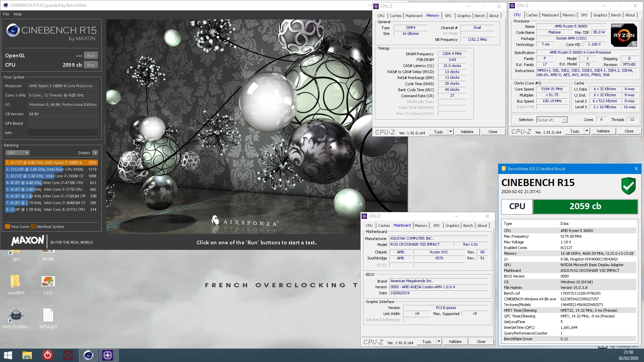Click Core Speed value 5184.91 MHz
This screenshot has width=644, height=362.
click(552, 89)
